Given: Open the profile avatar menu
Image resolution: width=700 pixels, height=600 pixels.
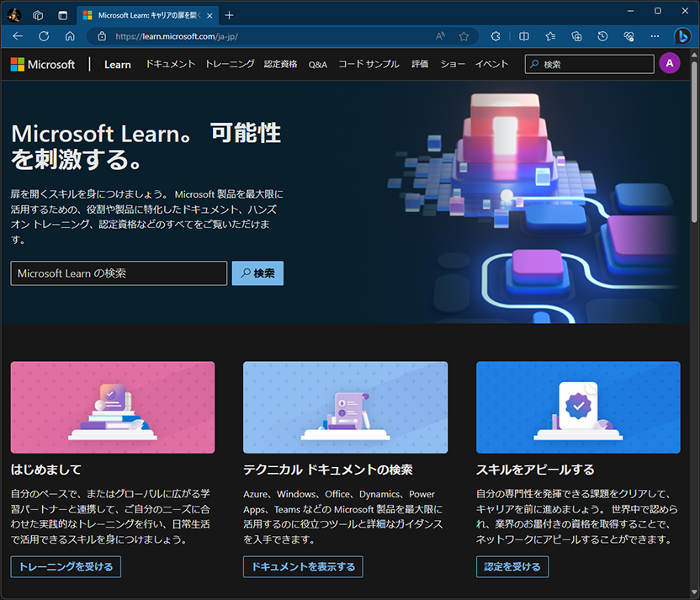Looking at the screenshot, I should 669,64.
